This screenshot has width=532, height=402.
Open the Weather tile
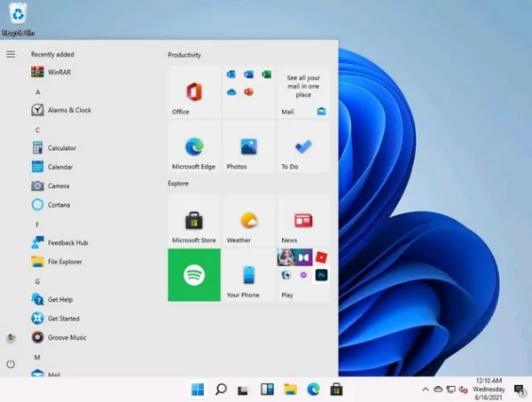pos(248,220)
